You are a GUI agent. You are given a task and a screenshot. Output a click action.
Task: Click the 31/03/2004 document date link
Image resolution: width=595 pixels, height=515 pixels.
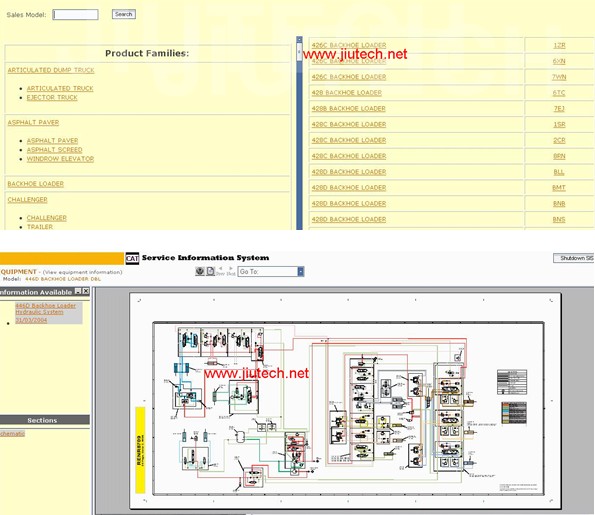click(x=31, y=320)
